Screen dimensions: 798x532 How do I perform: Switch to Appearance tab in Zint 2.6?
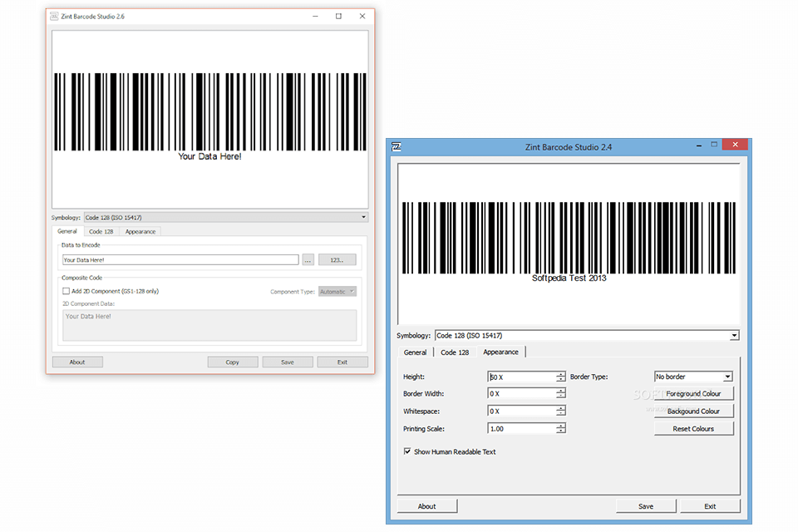140,232
